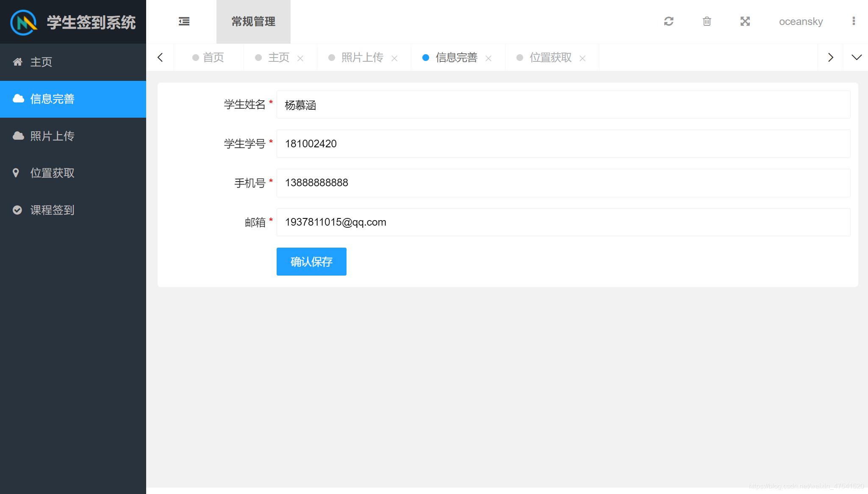The height and width of the screenshot is (494, 868).
Task: Open the vertical three-dot menu icon
Action: click(x=854, y=21)
